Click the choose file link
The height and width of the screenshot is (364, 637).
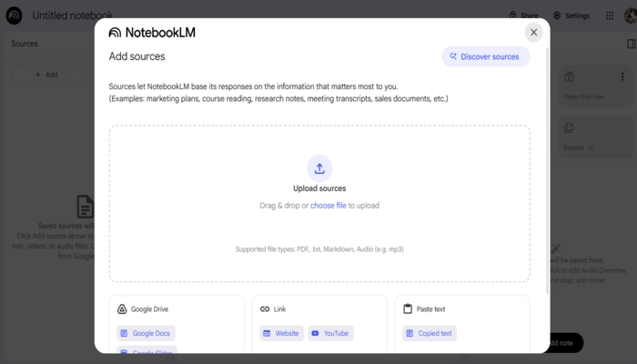click(x=329, y=206)
